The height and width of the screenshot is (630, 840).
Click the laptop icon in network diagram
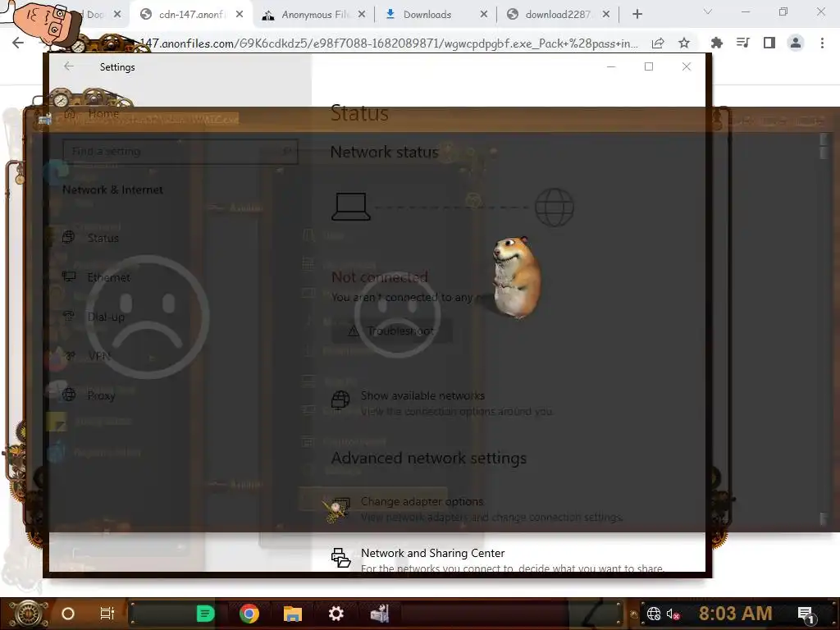pyautogui.click(x=351, y=207)
